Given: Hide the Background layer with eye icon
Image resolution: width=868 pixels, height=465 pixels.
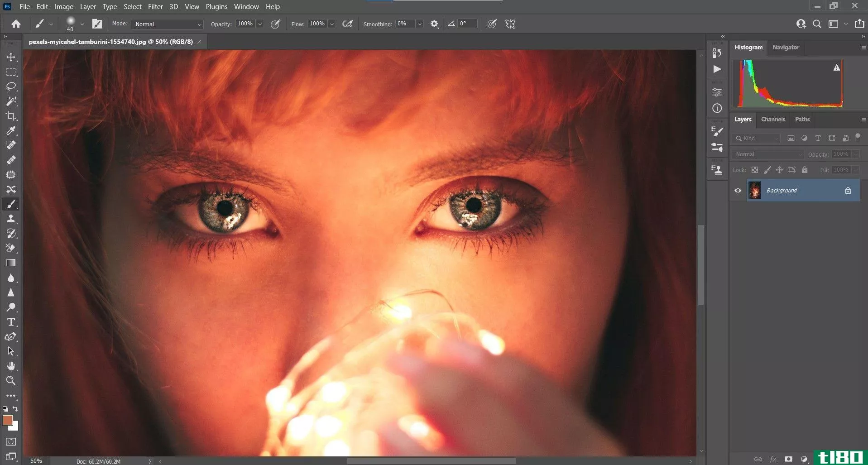Looking at the screenshot, I should (738, 191).
